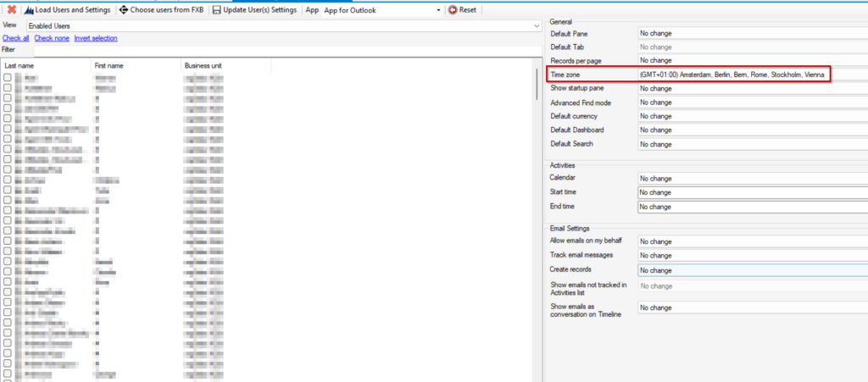
Task: Open the Default Pane dropdown
Action: coord(753,34)
